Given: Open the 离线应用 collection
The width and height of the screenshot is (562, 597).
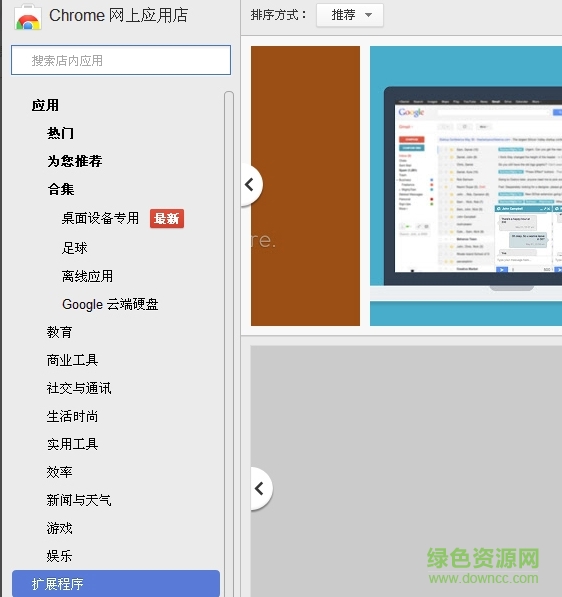Looking at the screenshot, I should click(x=87, y=276).
